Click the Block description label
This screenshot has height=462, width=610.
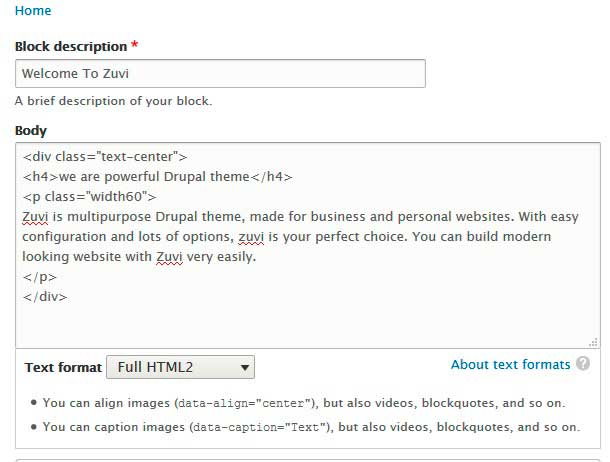pyautogui.click(x=71, y=46)
